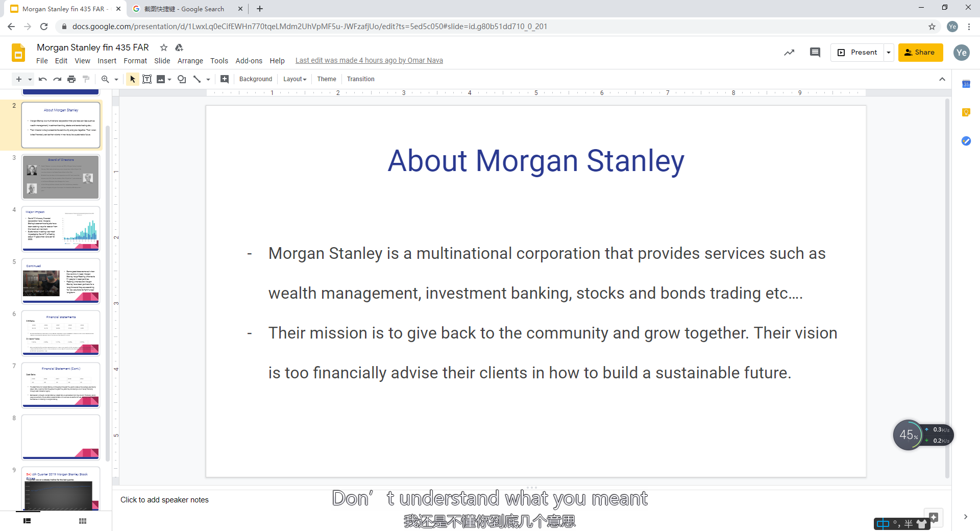980x531 pixels.
Task: Expand the side panel with the bottom chevron
Action: pyautogui.click(x=966, y=517)
